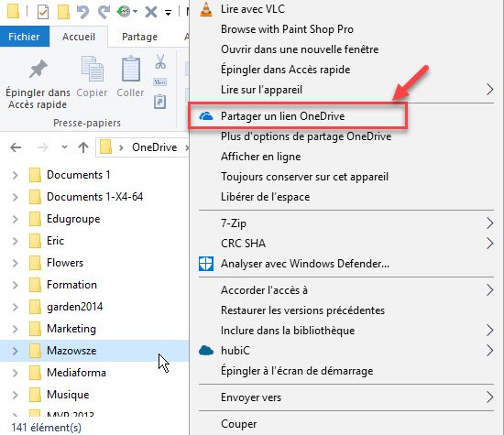The height and width of the screenshot is (435, 504).
Task: Open Accorder l'accès à submenu
Action: [x=346, y=290]
